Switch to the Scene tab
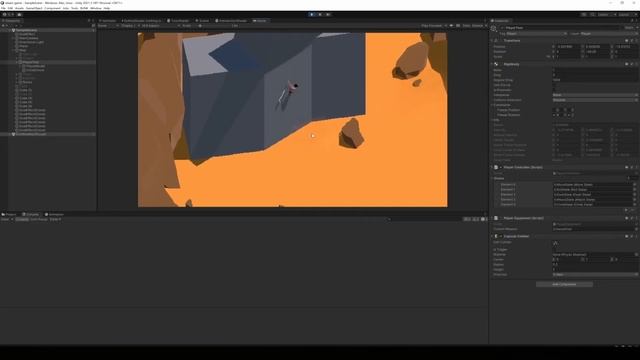 202,20
